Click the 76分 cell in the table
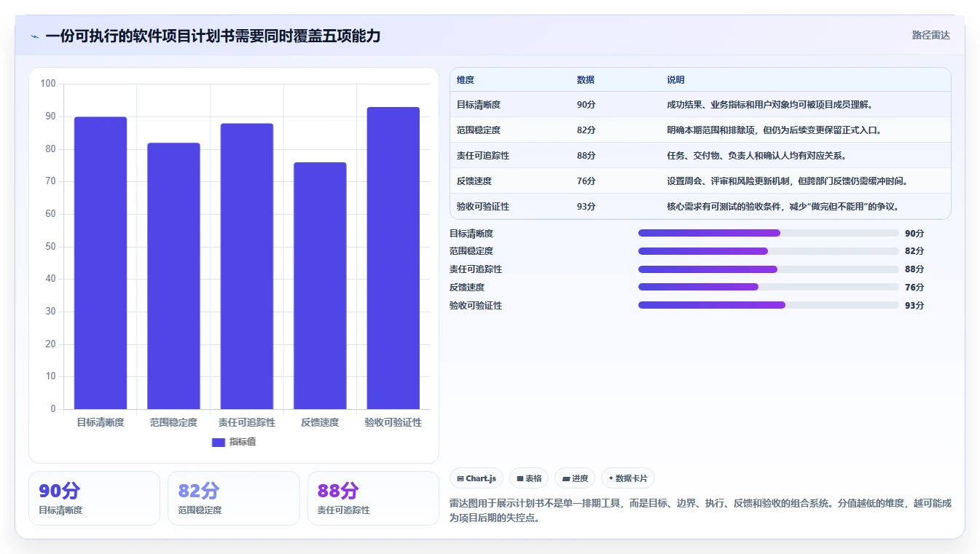Image resolution: width=980 pixels, height=554 pixels. point(586,181)
